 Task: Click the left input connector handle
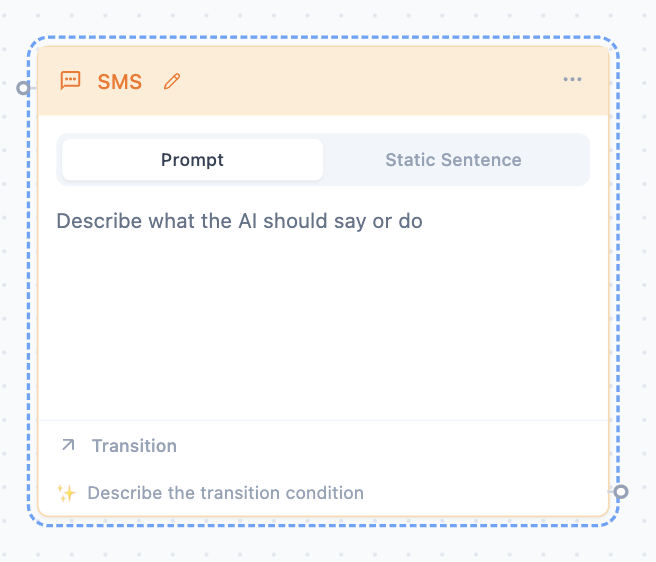click(24, 88)
